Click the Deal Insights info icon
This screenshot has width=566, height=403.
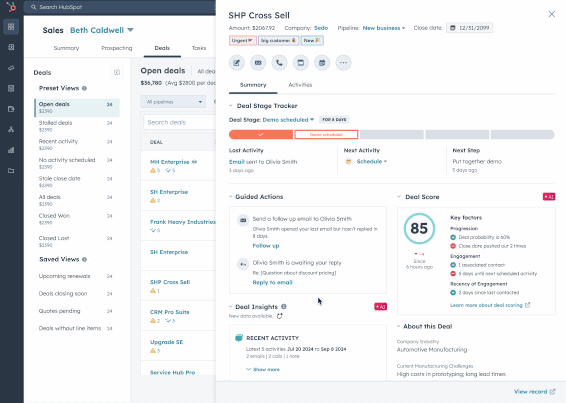284,307
